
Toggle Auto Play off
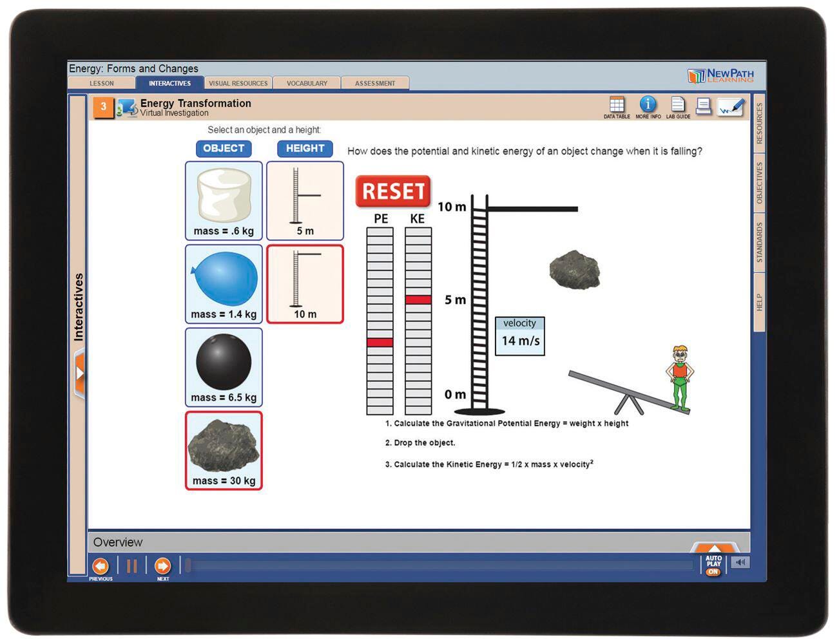pos(713,565)
